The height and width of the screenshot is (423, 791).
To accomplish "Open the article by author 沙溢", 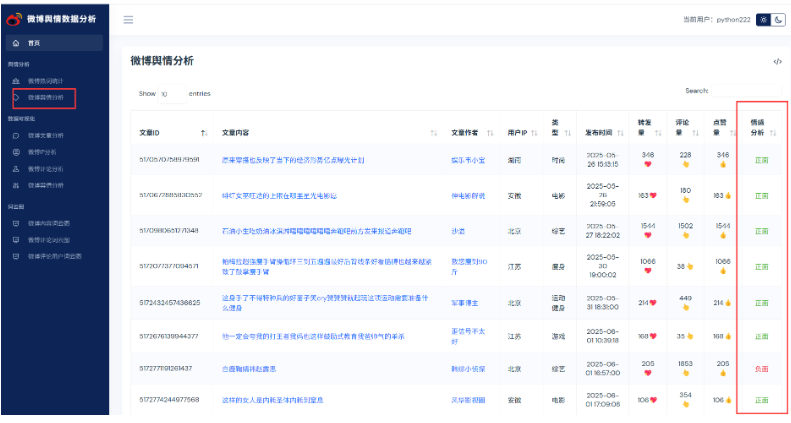I will click(x=458, y=231).
